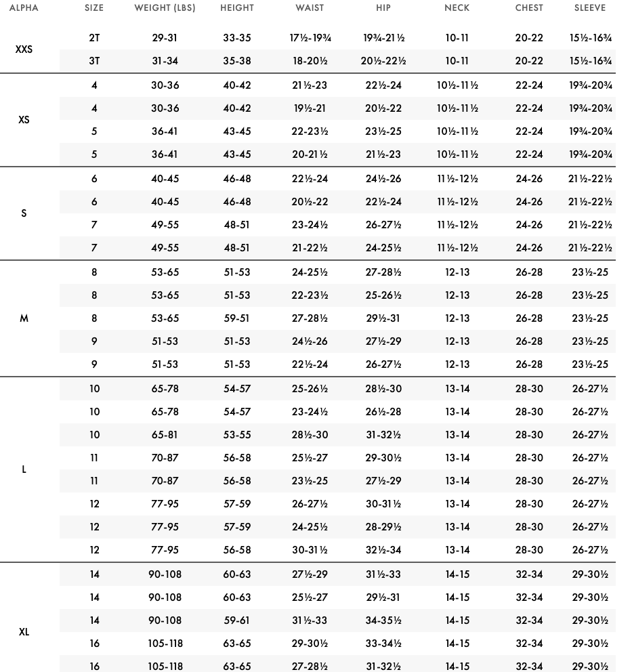Select the SLEEVE column header

[x=590, y=7]
